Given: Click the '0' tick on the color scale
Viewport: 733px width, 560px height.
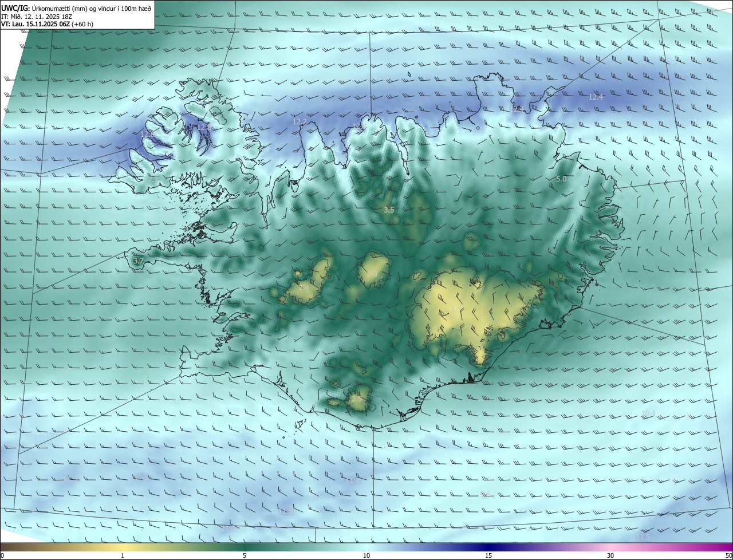Looking at the screenshot, I should click(x=2, y=556).
